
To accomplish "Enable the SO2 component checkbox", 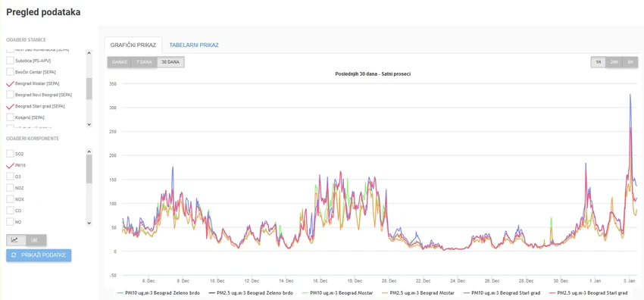I will coord(11,154).
